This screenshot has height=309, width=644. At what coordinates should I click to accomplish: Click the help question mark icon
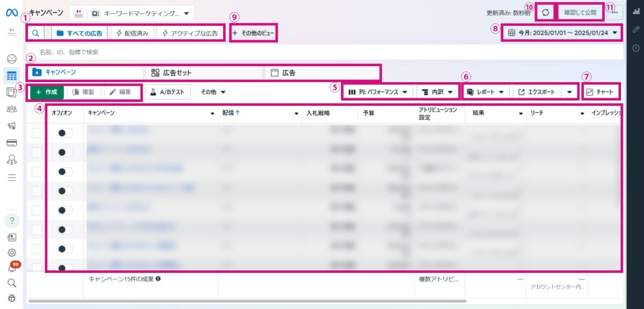[11, 220]
